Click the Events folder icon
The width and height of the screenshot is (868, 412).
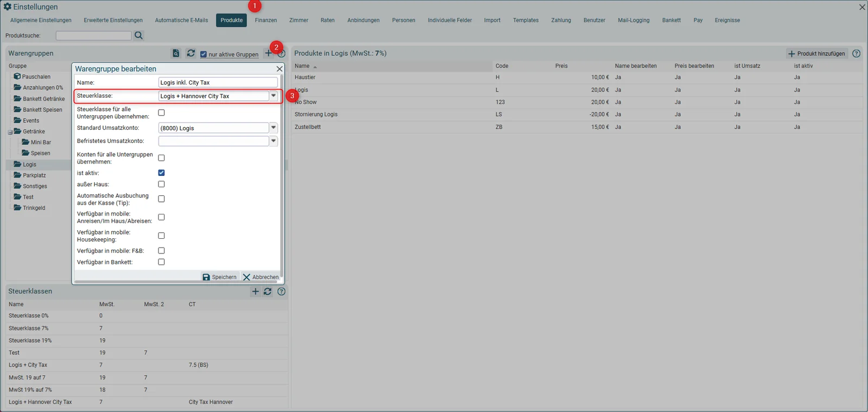[x=17, y=120]
